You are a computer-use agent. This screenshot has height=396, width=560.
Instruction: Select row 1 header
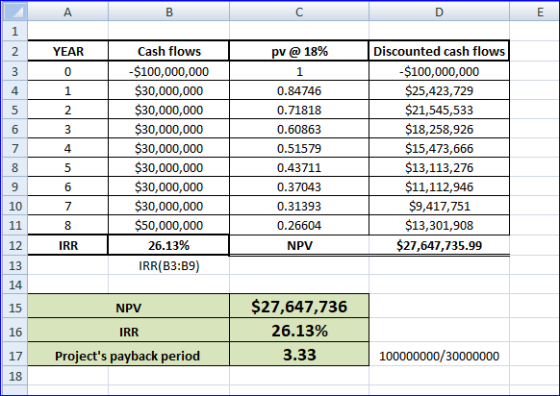(15, 31)
